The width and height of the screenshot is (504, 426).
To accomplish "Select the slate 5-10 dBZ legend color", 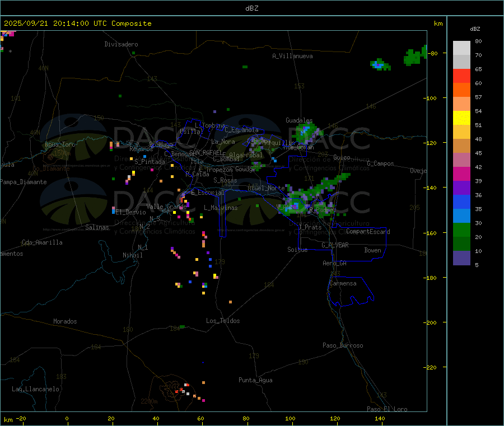I will click(x=461, y=258).
